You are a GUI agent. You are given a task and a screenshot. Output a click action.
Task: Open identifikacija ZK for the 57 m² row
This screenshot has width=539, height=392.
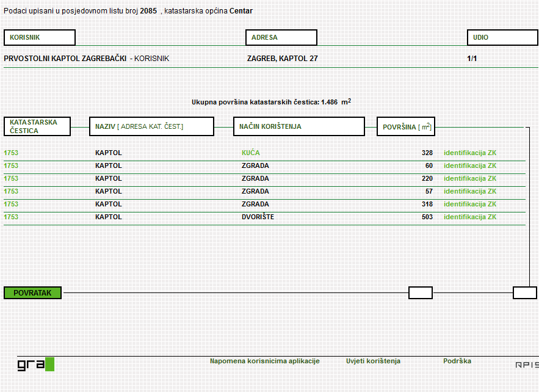(x=469, y=191)
